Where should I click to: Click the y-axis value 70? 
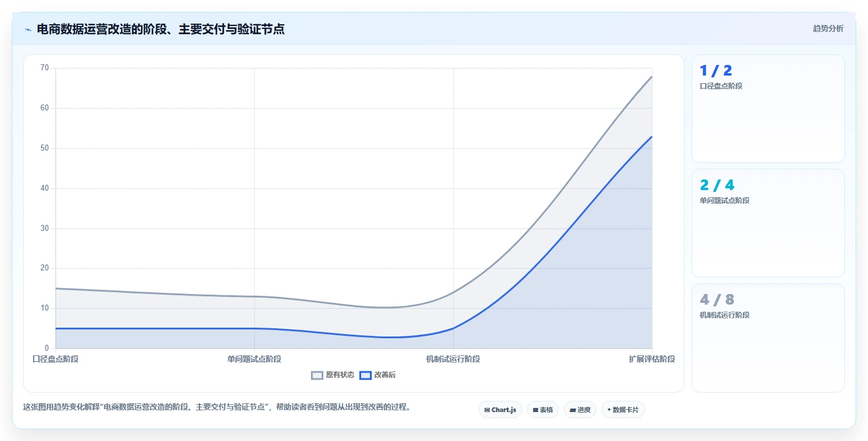[x=45, y=68]
